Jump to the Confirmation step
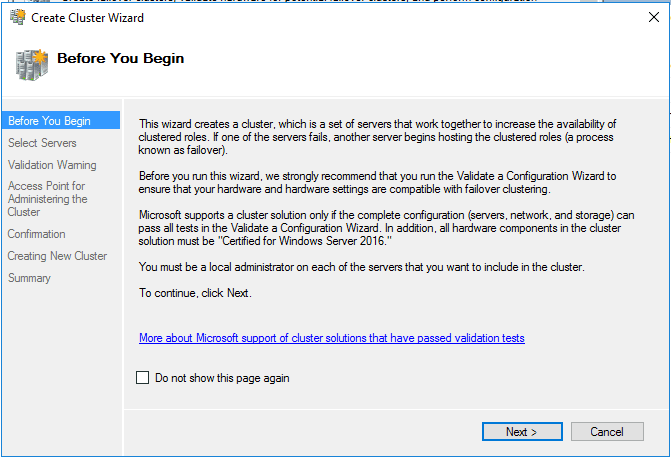Screen dimensions: 671x457 coord(36,234)
